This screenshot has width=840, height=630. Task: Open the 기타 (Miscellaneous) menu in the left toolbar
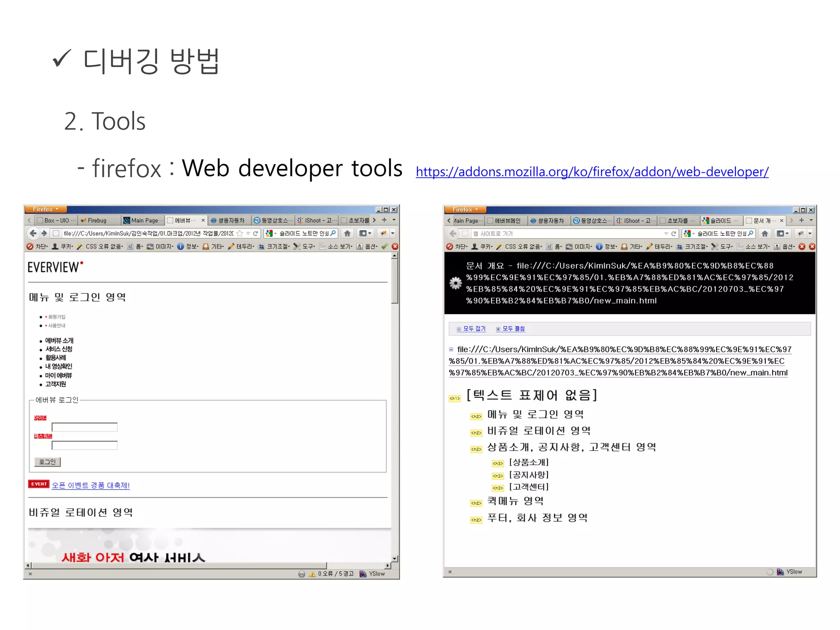pos(213,247)
